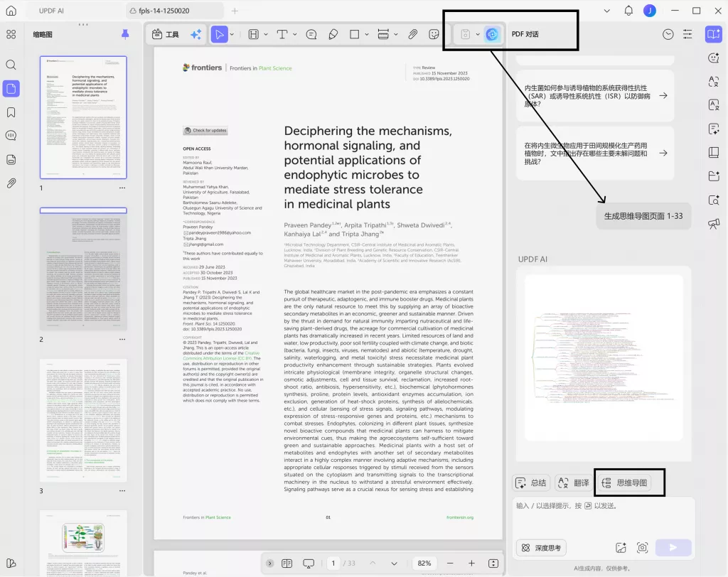
Task: Expand the tab list chevron
Action: pos(606,11)
